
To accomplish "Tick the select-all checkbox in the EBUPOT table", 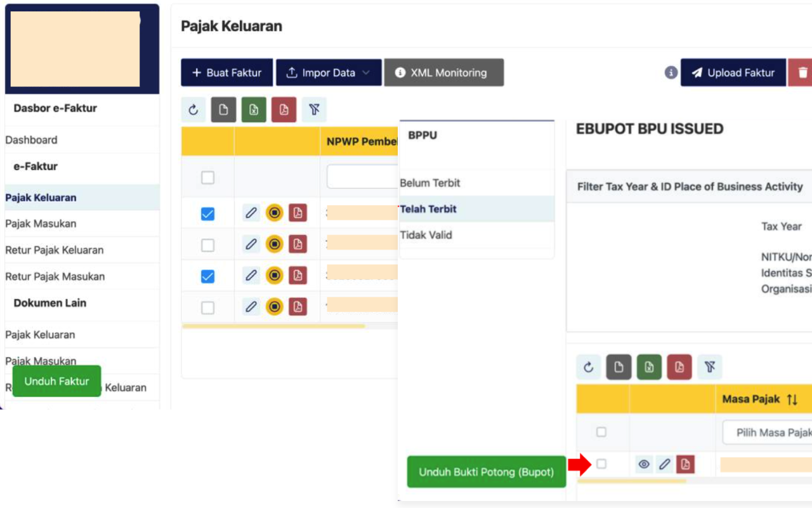I will point(601,432).
